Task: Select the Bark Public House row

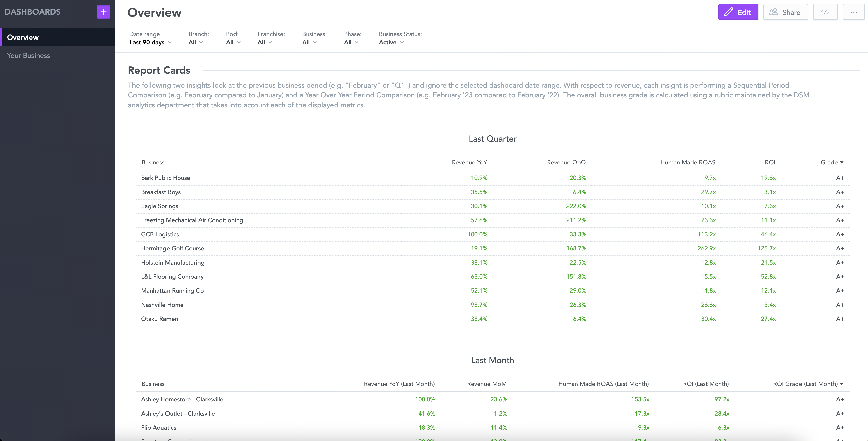Action: pyautogui.click(x=165, y=178)
